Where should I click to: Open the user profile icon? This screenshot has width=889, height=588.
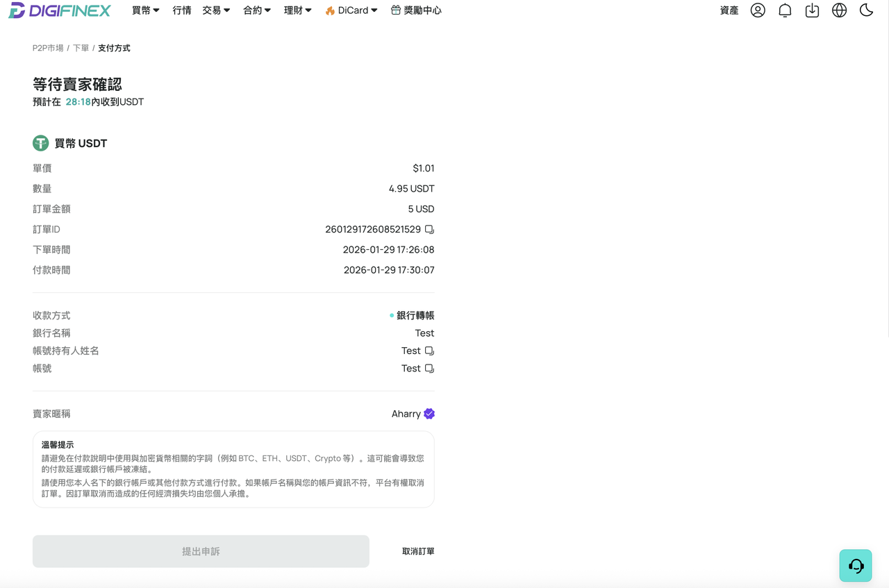pyautogui.click(x=758, y=10)
